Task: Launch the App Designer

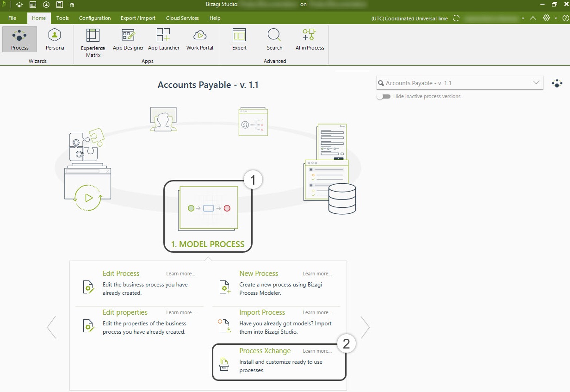Action: 128,39
